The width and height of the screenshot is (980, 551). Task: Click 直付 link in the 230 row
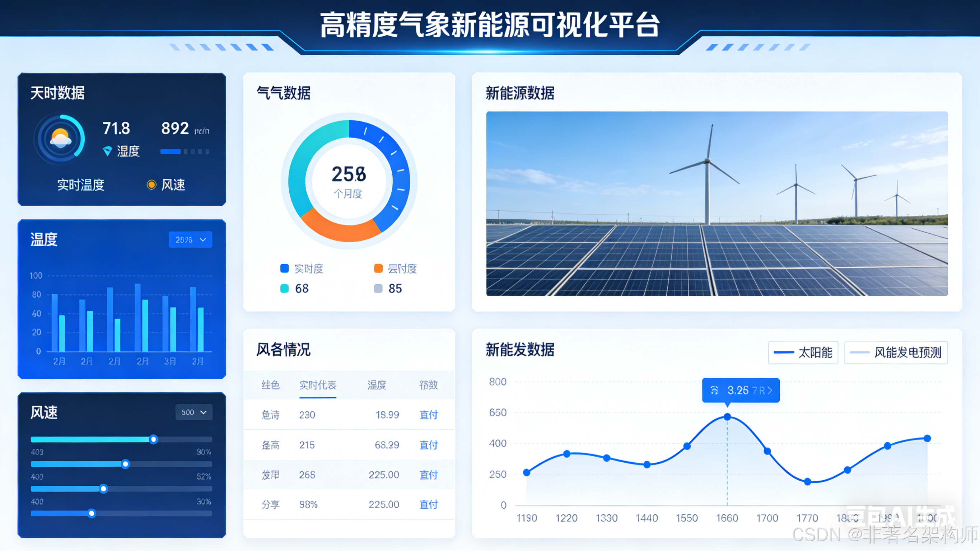tap(428, 415)
